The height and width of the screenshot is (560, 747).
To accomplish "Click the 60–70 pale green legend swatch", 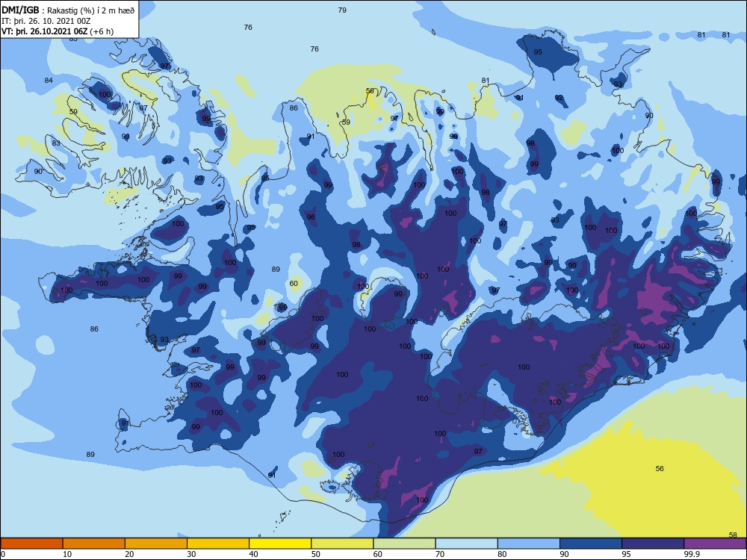I will (404, 544).
